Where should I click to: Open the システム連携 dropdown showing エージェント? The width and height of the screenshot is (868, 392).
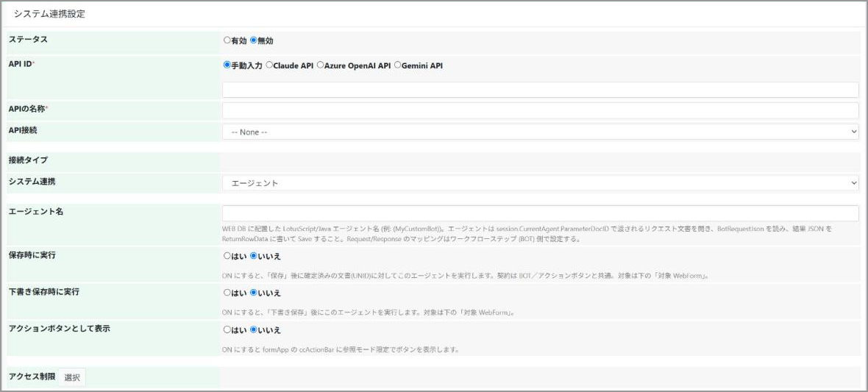point(540,182)
